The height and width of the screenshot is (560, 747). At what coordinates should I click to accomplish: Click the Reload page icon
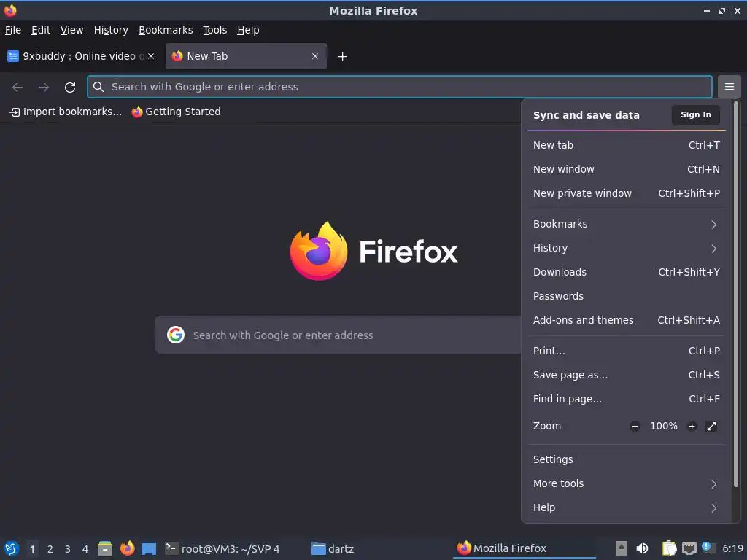[x=70, y=87]
